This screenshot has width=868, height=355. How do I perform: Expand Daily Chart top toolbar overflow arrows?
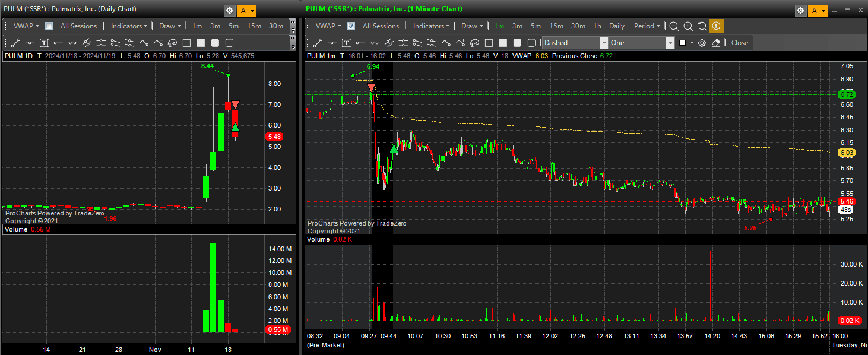pyautogui.click(x=293, y=26)
